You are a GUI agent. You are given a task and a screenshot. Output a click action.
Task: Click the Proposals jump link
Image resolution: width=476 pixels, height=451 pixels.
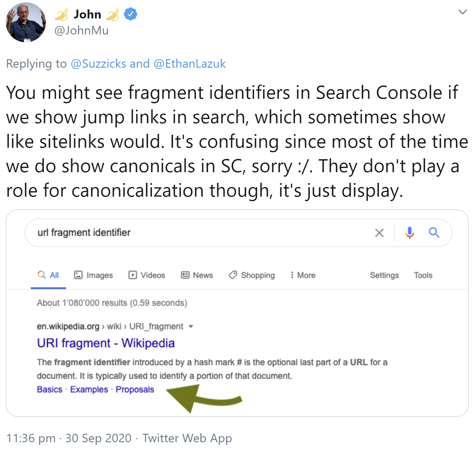pos(135,389)
